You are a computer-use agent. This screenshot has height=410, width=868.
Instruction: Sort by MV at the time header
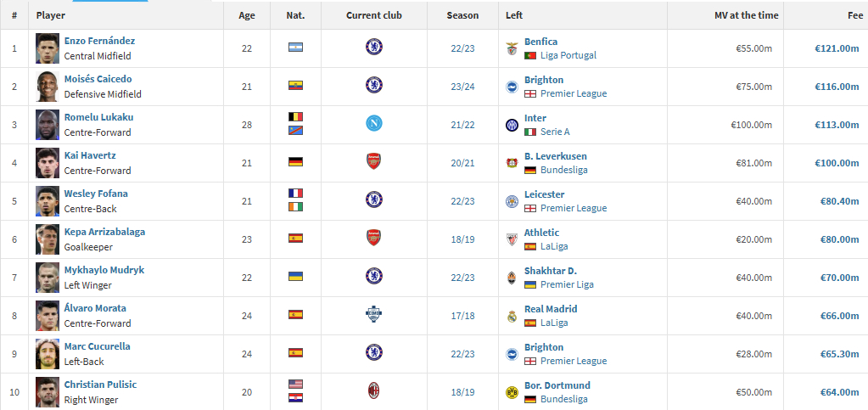746,15
